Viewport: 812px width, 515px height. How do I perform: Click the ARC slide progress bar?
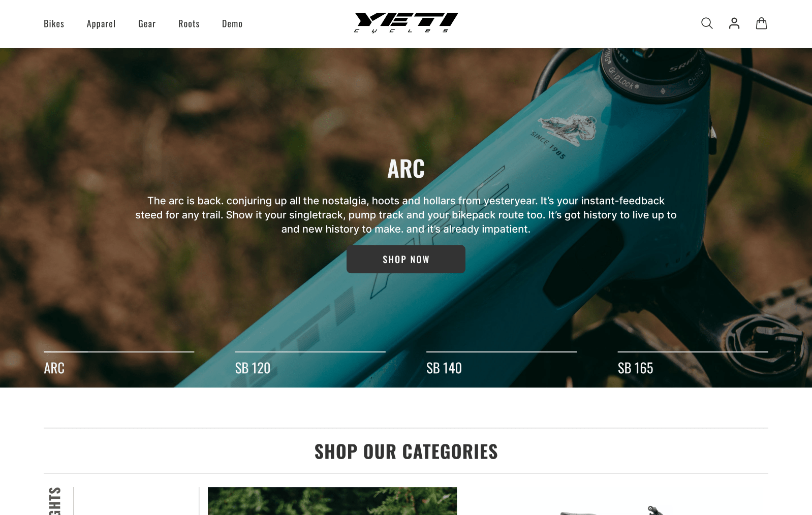point(119,351)
